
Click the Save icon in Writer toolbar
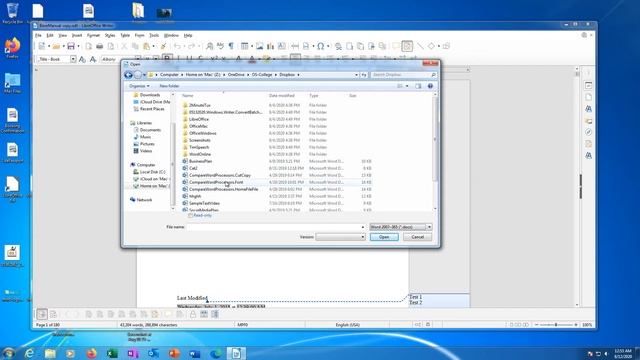click(71, 47)
